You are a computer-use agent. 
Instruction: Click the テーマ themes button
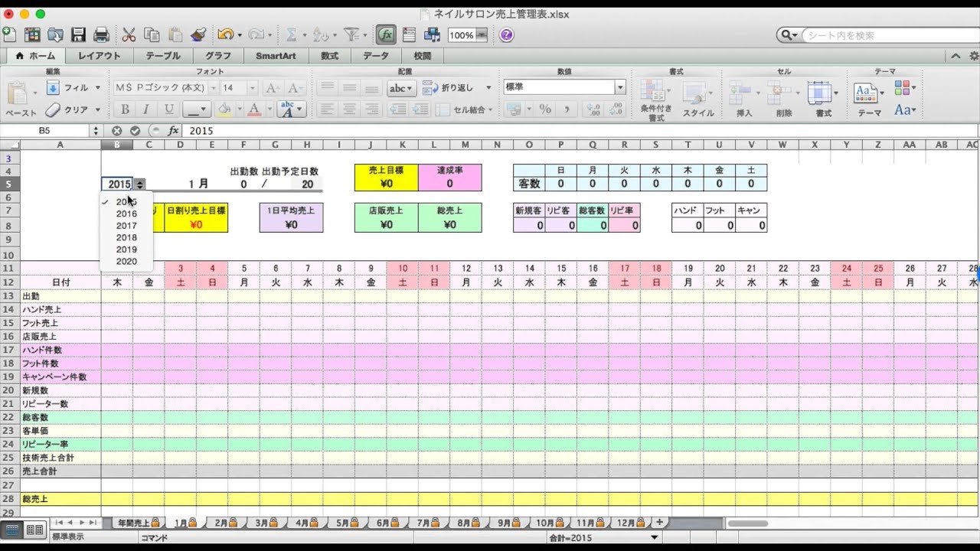coord(869,99)
